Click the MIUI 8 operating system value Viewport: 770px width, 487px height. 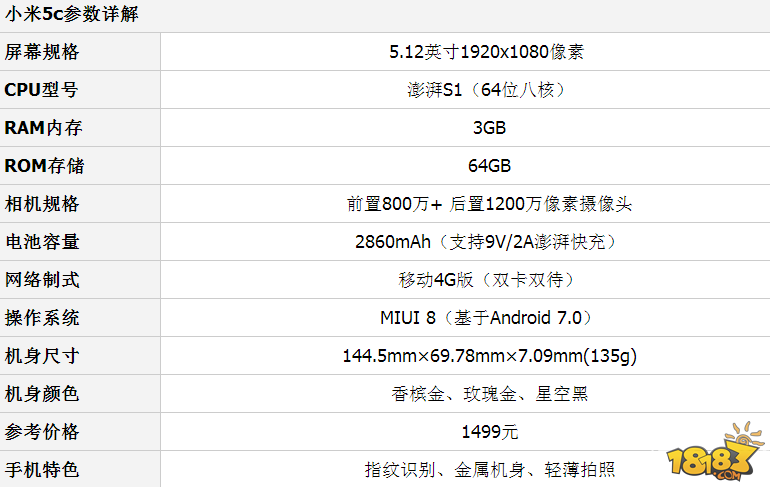(408, 318)
